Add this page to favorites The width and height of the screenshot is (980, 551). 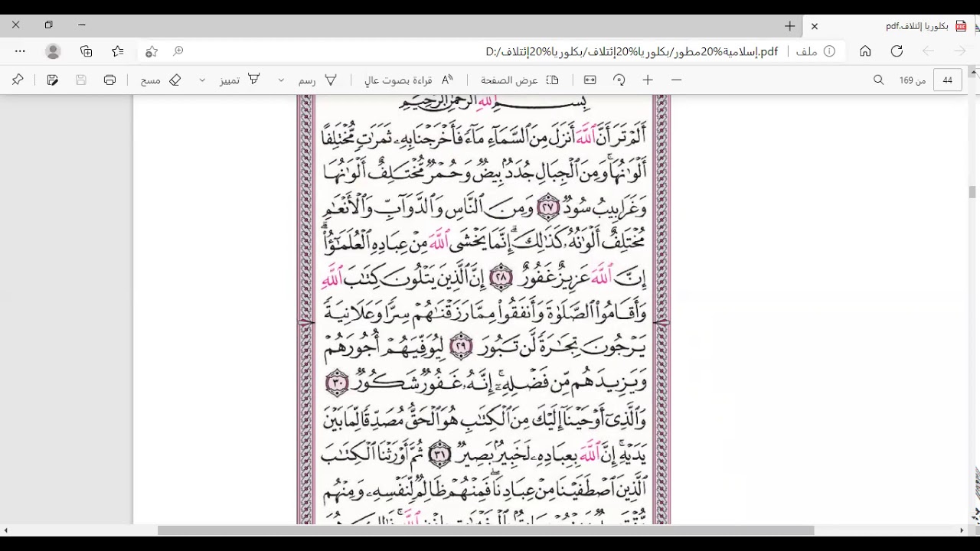152,51
